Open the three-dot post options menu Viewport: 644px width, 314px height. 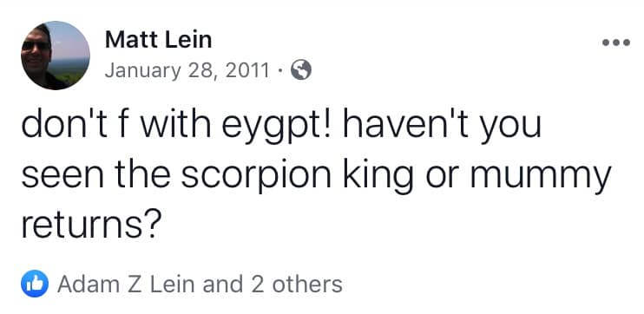point(615,43)
